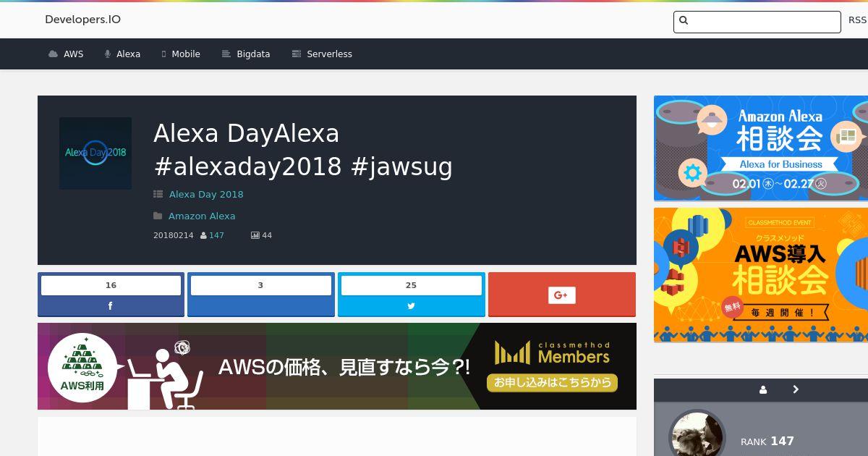Click the author person icon near 147

(204, 235)
